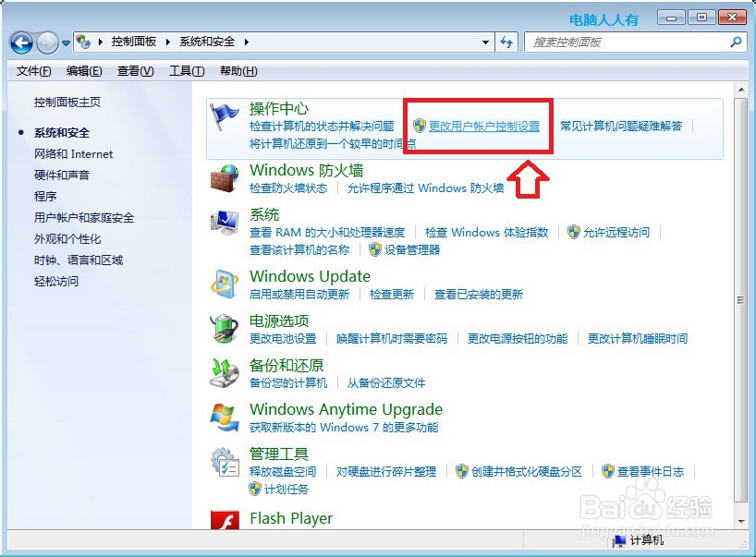Click the shield icon beside 允许远程访问
This screenshot has height=557, width=756.
(573, 232)
